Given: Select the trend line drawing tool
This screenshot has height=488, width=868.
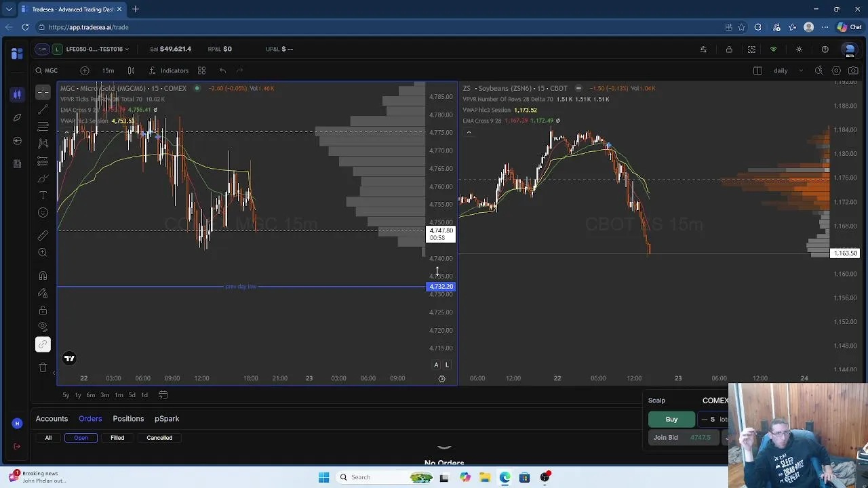Looking at the screenshot, I should 43,109.
